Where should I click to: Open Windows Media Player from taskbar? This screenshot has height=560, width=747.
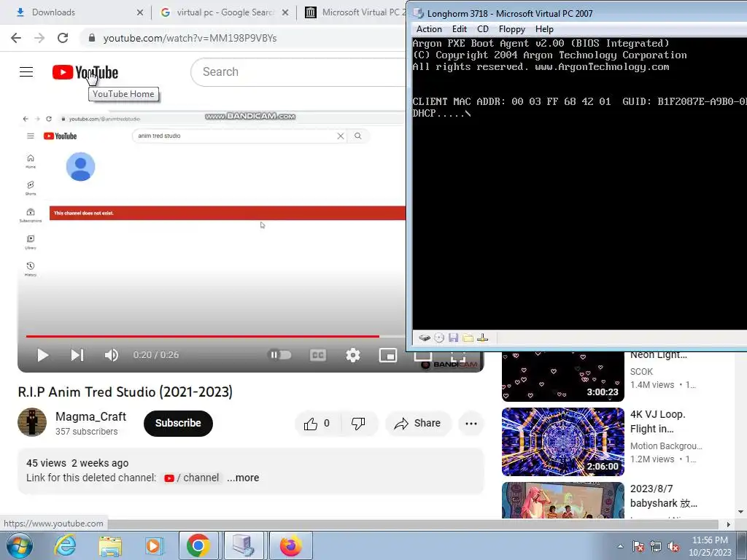point(154,545)
